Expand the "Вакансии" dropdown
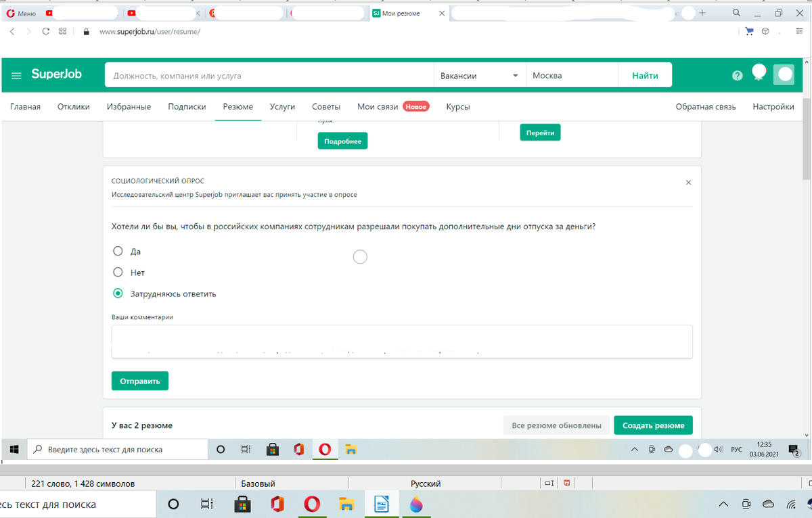 pos(480,76)
